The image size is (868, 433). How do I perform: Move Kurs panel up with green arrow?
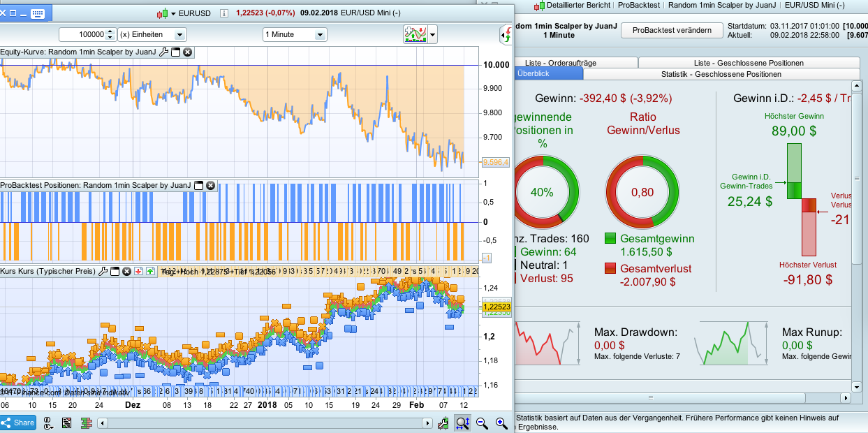151,271
